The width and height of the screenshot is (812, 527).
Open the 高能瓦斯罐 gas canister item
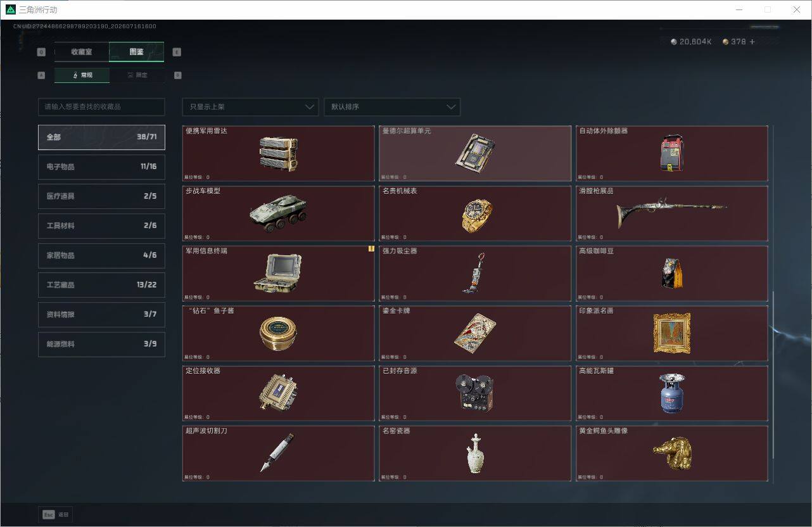[672, 393]
